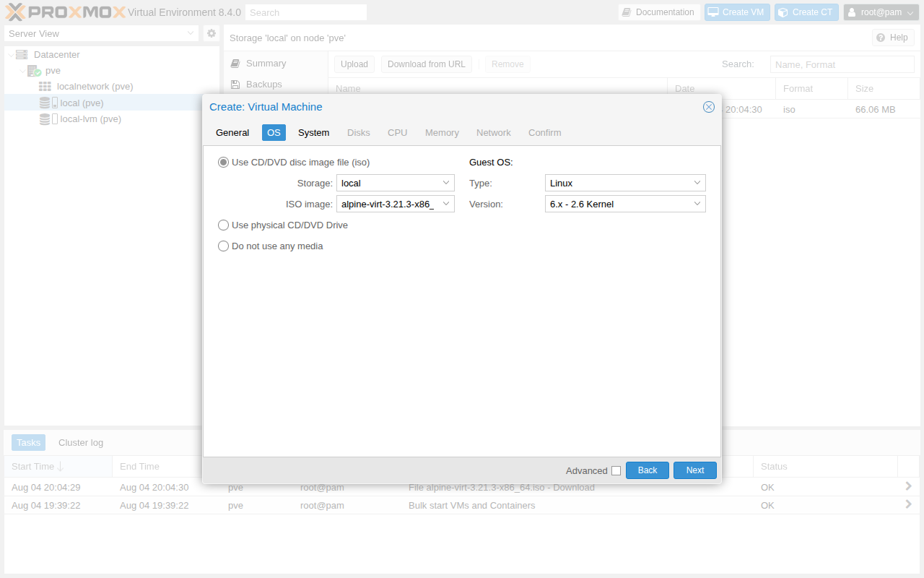The height and width of the screenshot is (578, 924).
Task: Click the Create VM monitor icon
Action: click(x=712, y=12)
